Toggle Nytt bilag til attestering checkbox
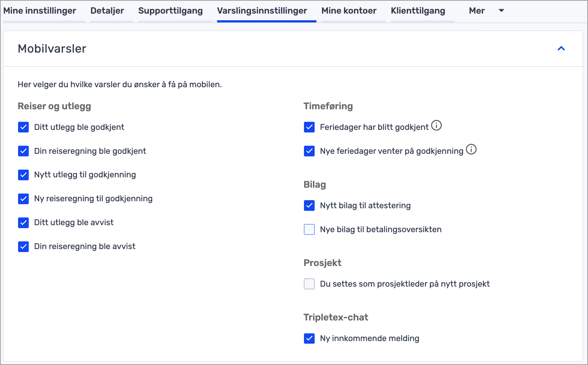This screenshot has height=365, width=588. tap(309, 206)
